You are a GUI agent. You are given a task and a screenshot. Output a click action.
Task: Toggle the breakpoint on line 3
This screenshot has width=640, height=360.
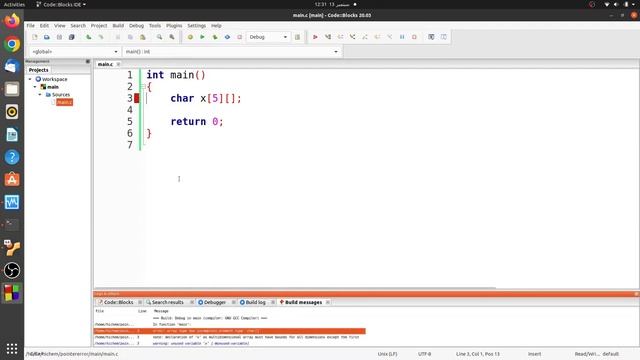(137, 98)
